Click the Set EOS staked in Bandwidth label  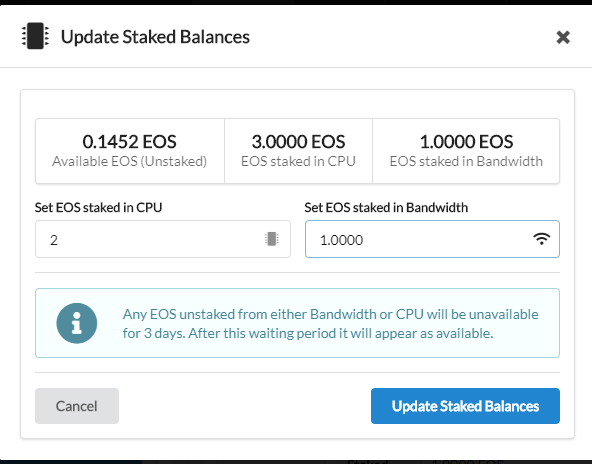(386, 207)
